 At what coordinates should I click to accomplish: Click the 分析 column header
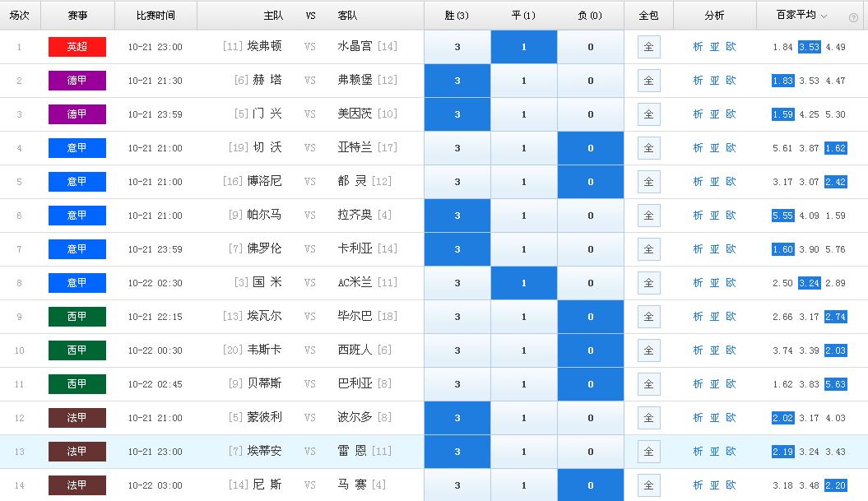pos(714,16)
